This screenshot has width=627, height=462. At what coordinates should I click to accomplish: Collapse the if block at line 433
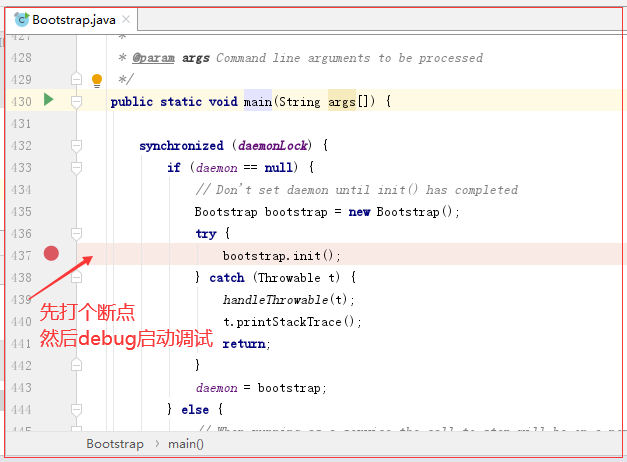[x=76, y=168]
